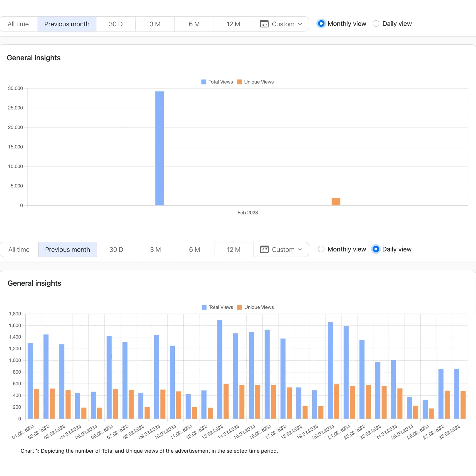The image size is (476, 476).
Task: Select 30 D range in top filter
Action: coord(115,24)
